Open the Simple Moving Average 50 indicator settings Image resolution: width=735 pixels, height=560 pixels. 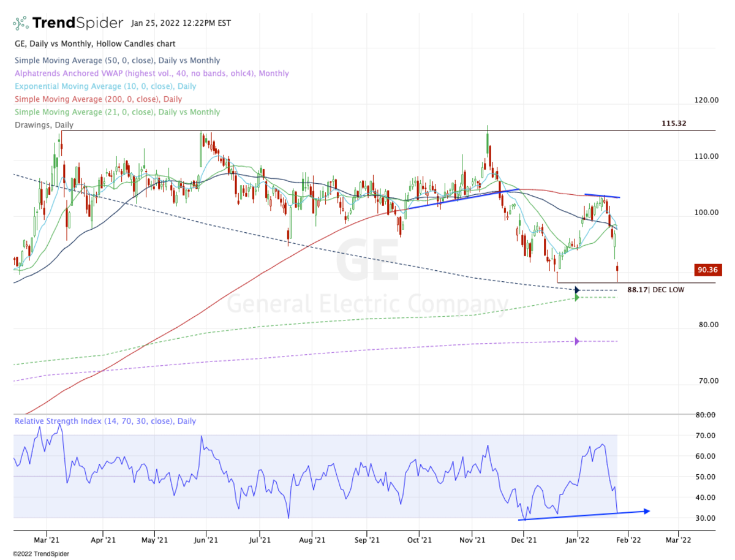[x=116, y=61]
